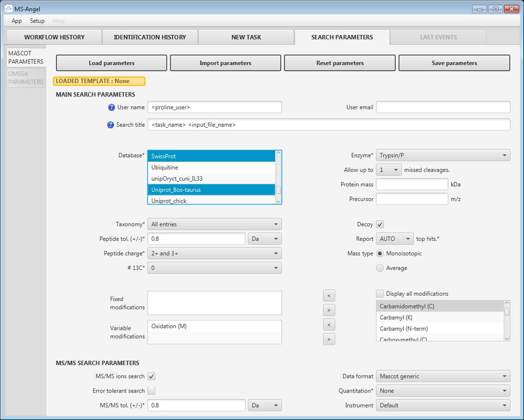Click the lower left-arrow button near Variable modifications
The image size is (524, 420).
coord(329,325)
